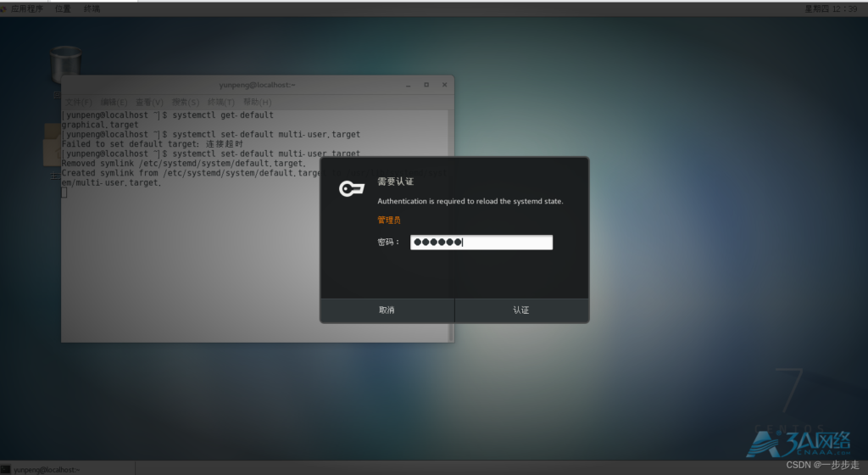868x475 pixels.
Task: Click the 需要认证 dialog heading
Action: click(x=395, y=181)
